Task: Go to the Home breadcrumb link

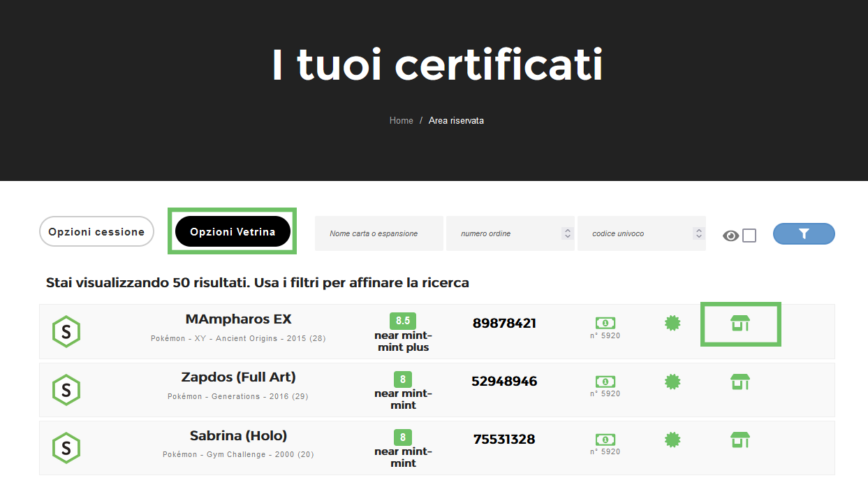Action: pyautogui.click(x=402, y=121)
